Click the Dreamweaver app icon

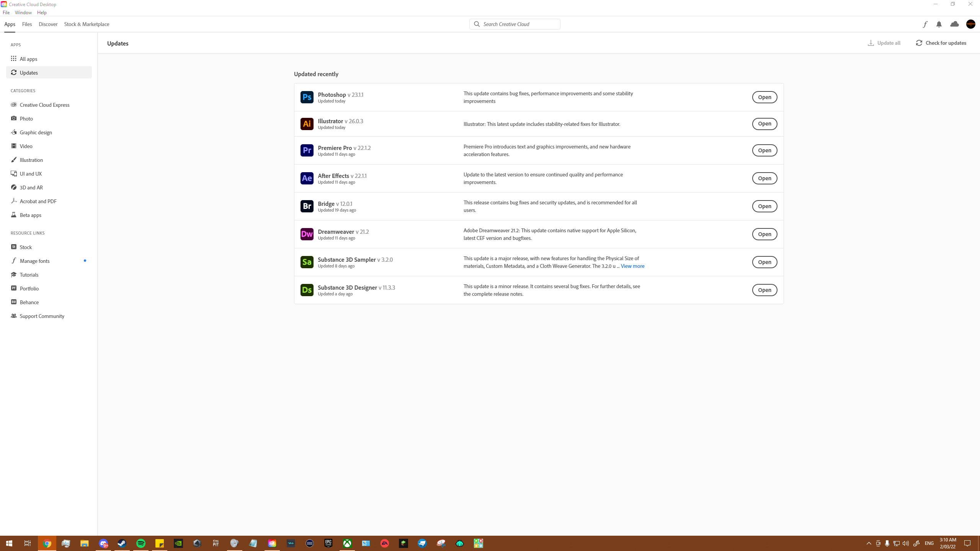[307, 234]
